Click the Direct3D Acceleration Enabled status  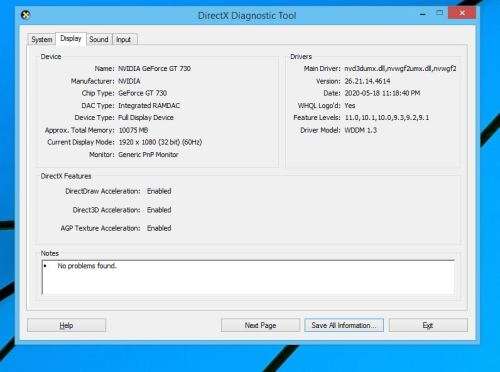(159, 210)
